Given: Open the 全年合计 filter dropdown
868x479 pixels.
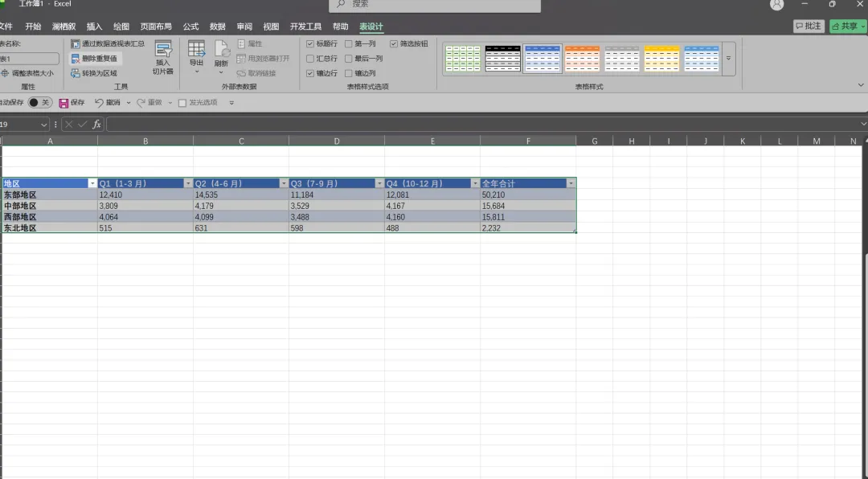Looking at the screenshot, I should pos(571,183).
